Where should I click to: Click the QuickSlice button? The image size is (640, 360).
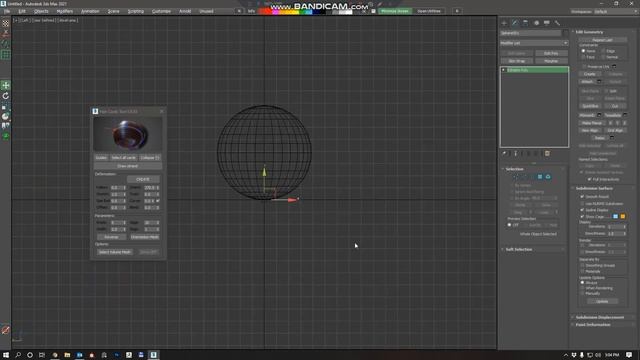point(590,106)
